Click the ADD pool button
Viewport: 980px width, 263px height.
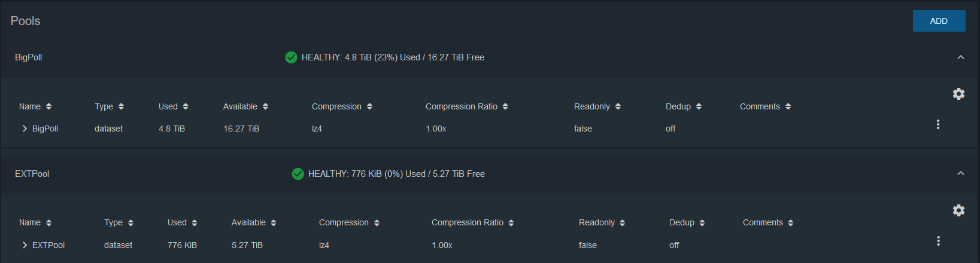939,21
